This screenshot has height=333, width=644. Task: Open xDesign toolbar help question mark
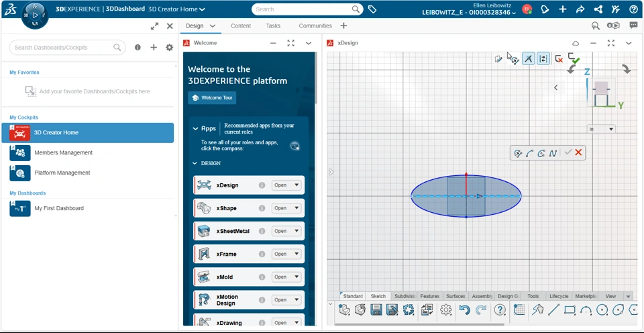(x=499, y=310)
